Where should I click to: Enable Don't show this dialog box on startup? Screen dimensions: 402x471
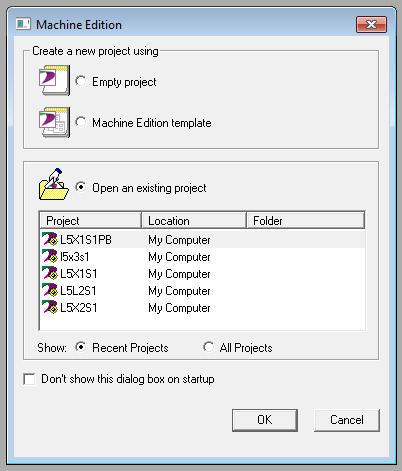pyautogui.click(x=29, y=379)
